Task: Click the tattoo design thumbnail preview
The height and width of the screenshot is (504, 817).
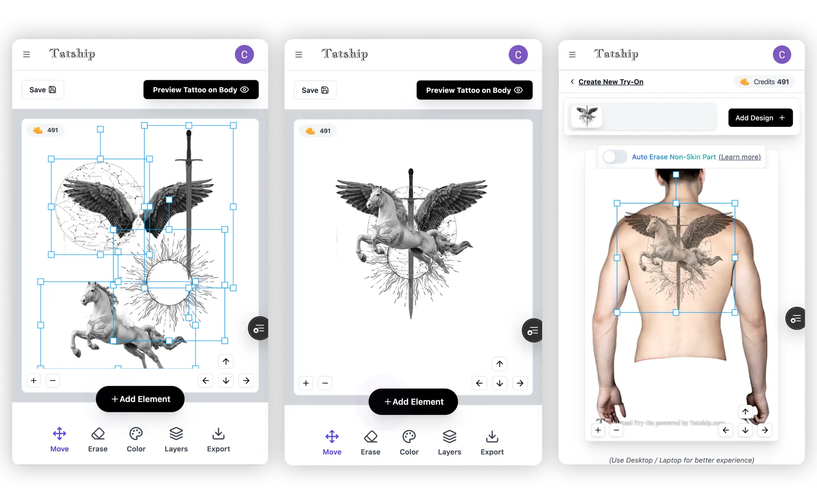Action: [586, 117]
